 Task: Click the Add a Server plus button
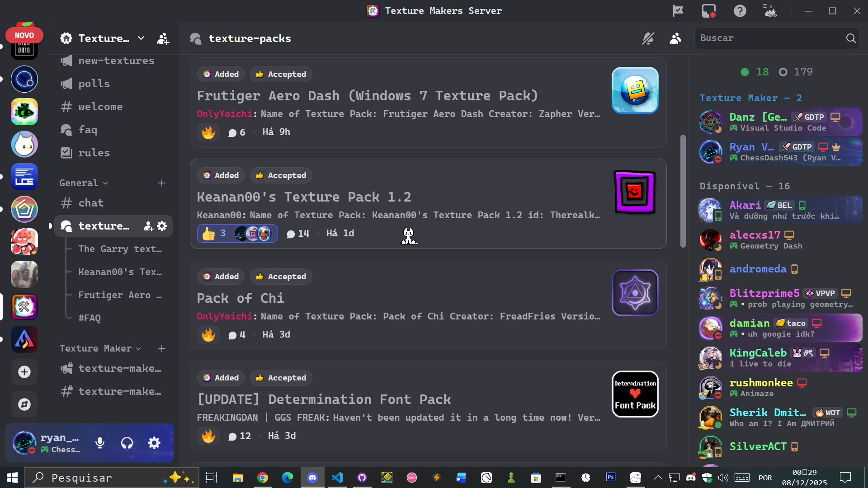tap(24, 372)
